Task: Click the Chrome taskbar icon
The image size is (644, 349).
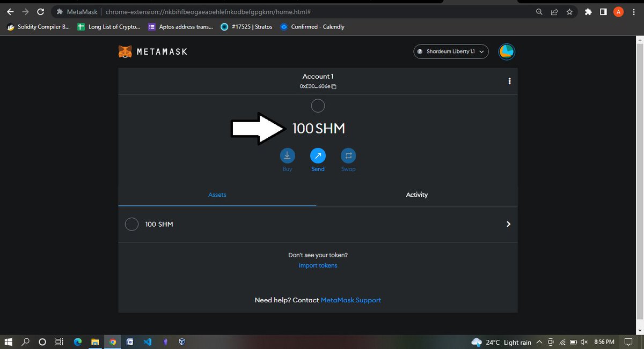Action: [x=113, y=342]
